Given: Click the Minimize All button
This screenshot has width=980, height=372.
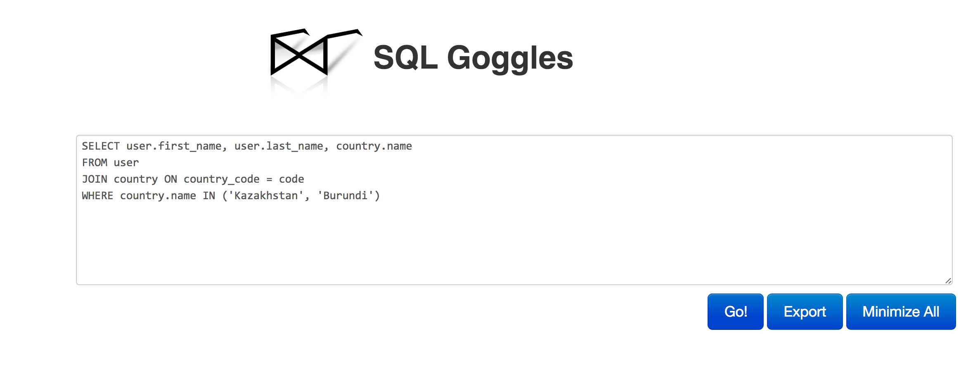Looking at the screenshot, I should pyautogui.click(x=901, y=312).
